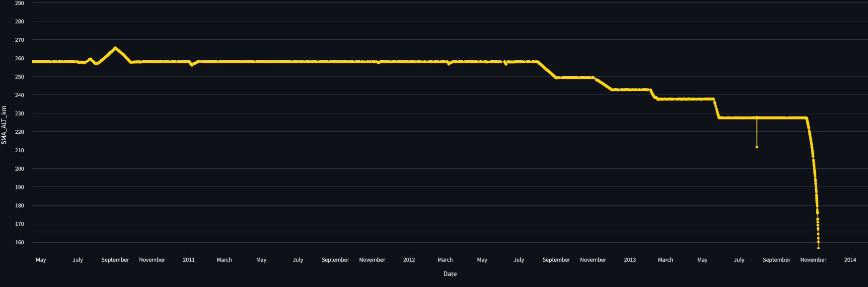Select the 2011 x-axis tick label

coord(189,260)
